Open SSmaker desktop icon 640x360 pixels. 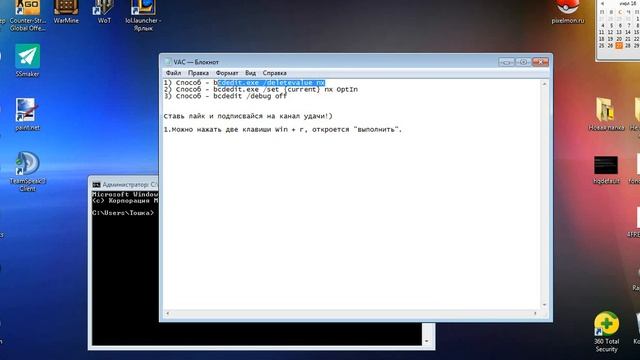27,60
